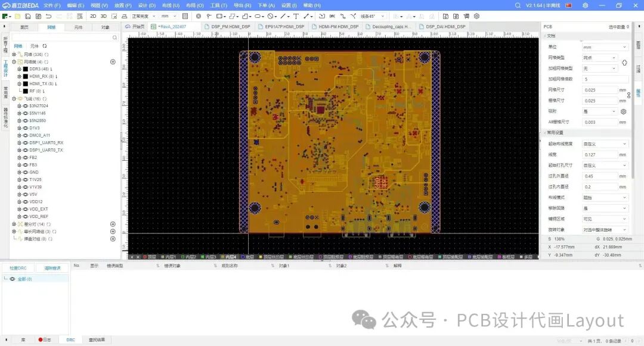Image resolution: width=644 pixels, height=346 pixels.
Task: Click the language flag icon in title bar
Action: point(569,5)
